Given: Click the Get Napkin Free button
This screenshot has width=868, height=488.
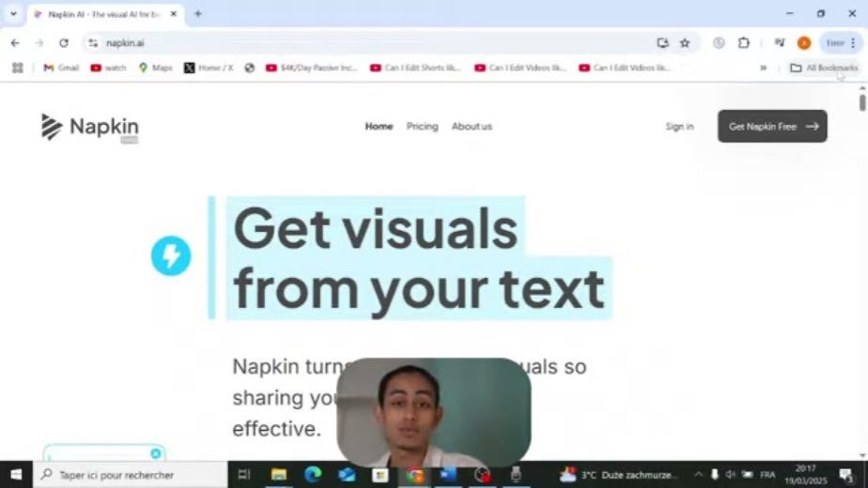Looking at the screenshot, I should (772, 126).
